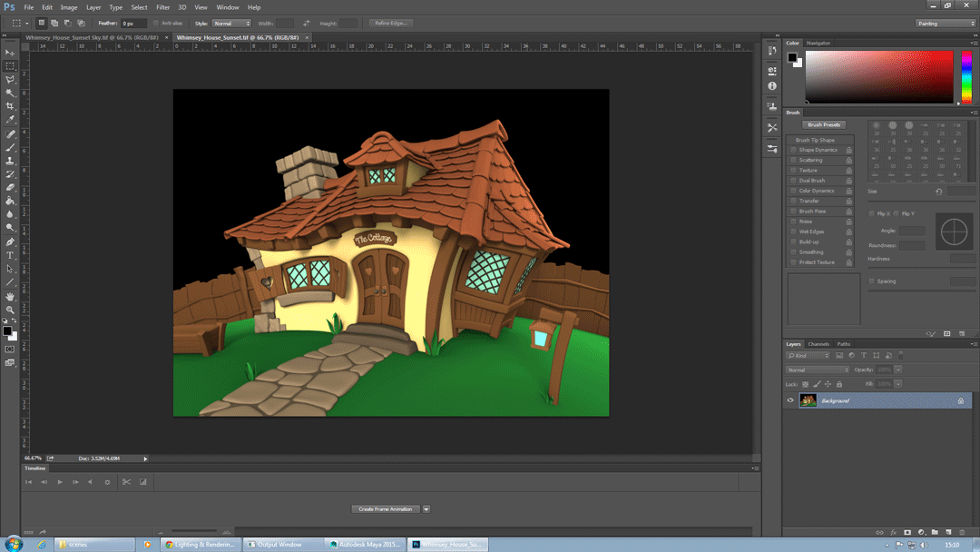Click Add layer style fx icon
The width and height of the screenshot is (980, 552).
coord(893,532)
